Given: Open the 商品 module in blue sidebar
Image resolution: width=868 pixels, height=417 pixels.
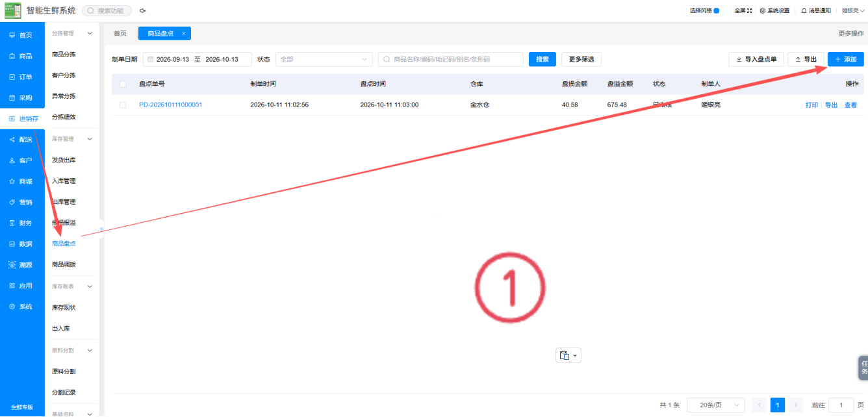Looking at the screenshot, I should pyautogui.click(x=22, y=56).
